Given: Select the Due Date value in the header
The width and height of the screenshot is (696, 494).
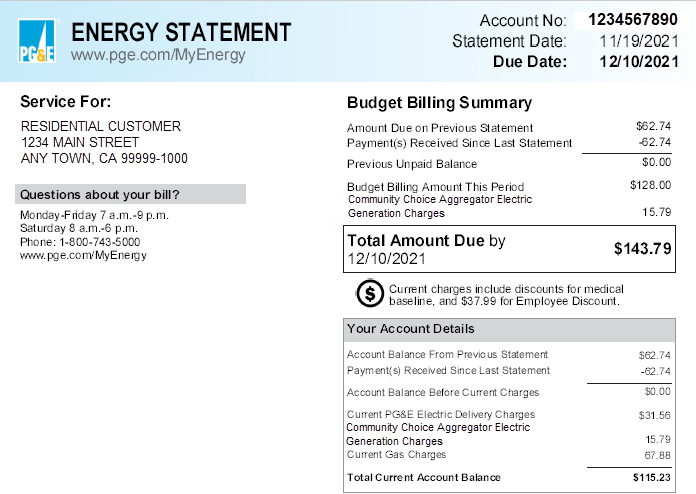Looking at the screenshot, I should 638,62.
